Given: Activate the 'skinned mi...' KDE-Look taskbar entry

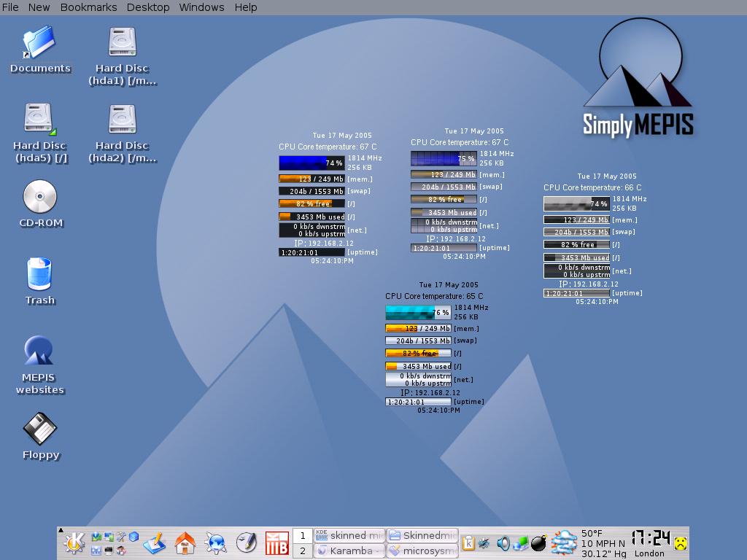Looking at the screenshot, I should (349, 535).
